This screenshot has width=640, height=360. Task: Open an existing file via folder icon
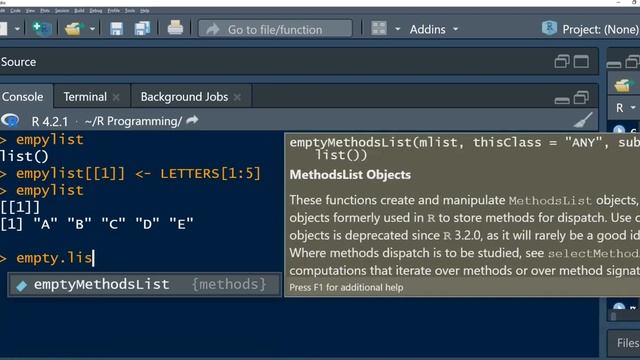(73, 29)
